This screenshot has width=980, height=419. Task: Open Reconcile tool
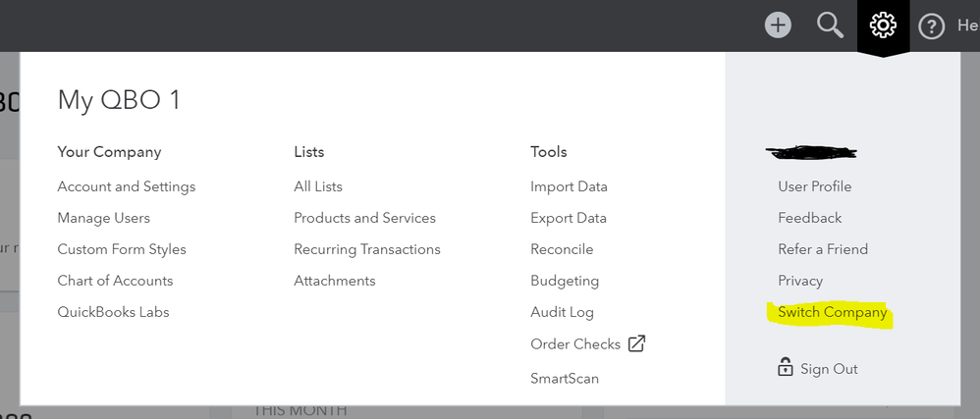562,249
